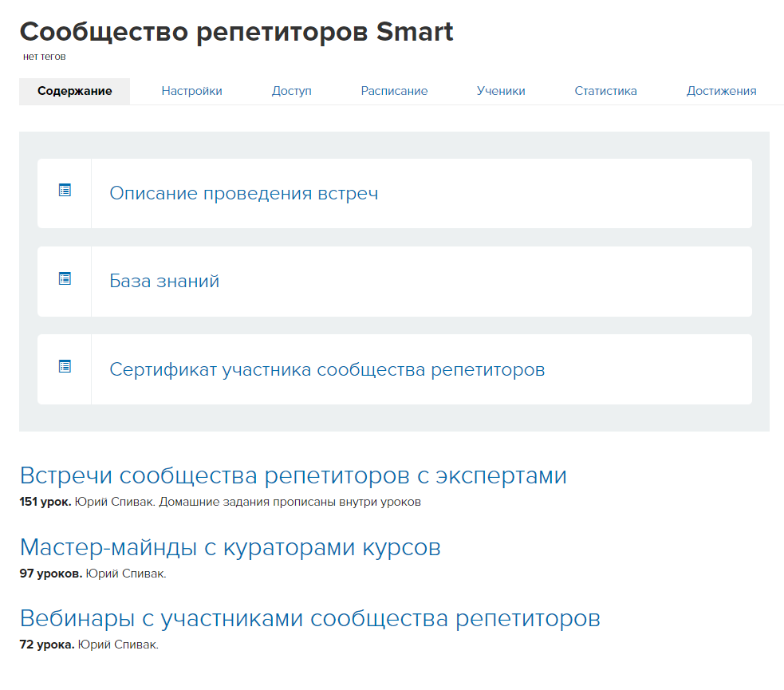
Task: View the Статистика tab
Action: (605, 91)
